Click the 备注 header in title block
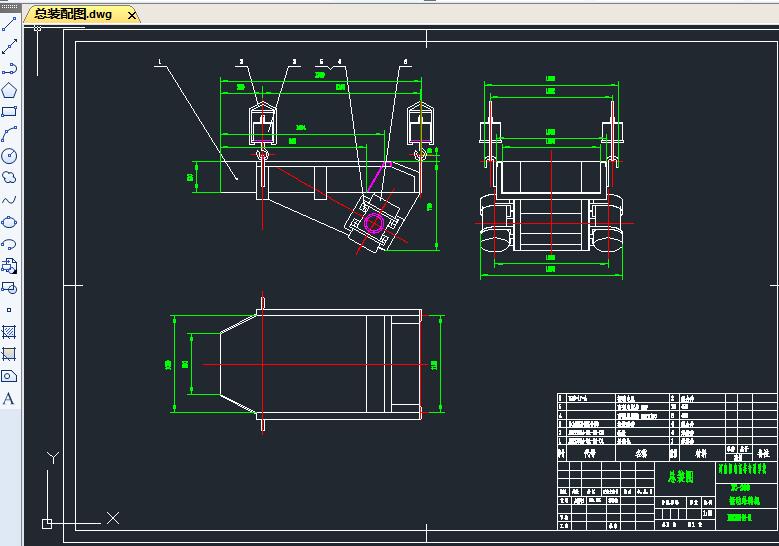This screenshot has height=546, width=779. (x=763, y=453)
